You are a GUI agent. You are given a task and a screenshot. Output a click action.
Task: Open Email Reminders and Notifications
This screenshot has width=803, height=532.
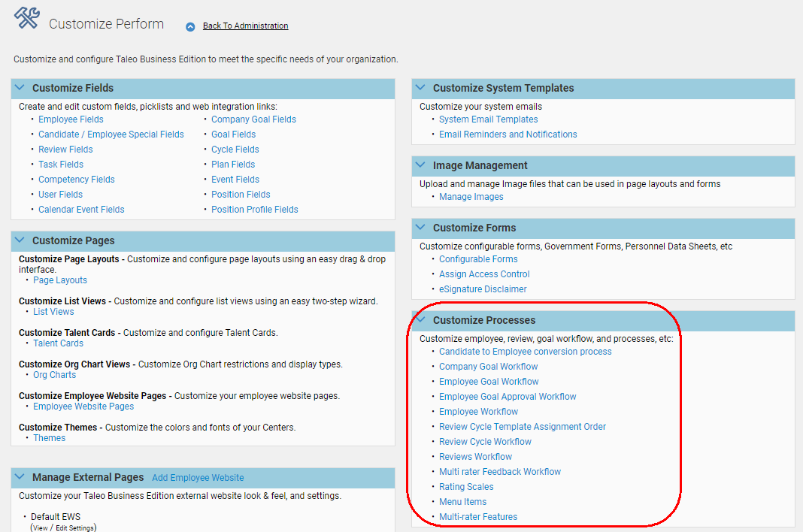[508, 135]
